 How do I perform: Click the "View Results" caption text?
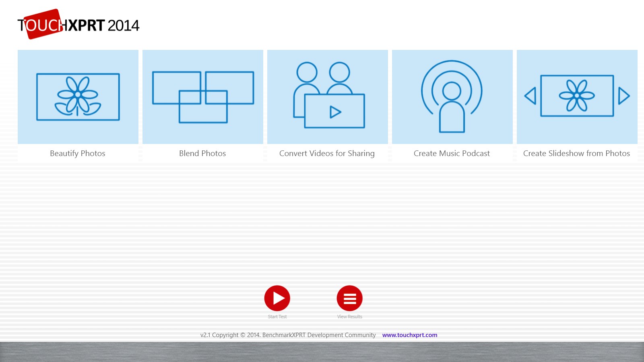point(349,317)
